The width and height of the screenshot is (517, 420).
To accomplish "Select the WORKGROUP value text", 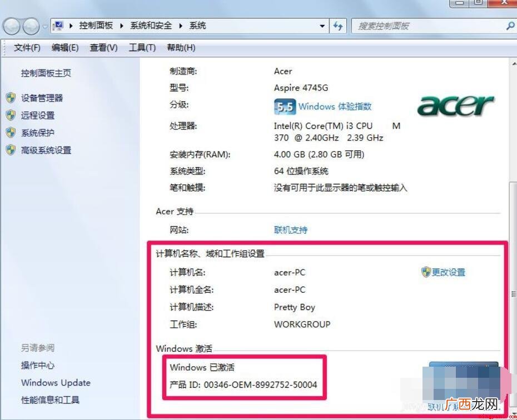I will pos(302,324).
